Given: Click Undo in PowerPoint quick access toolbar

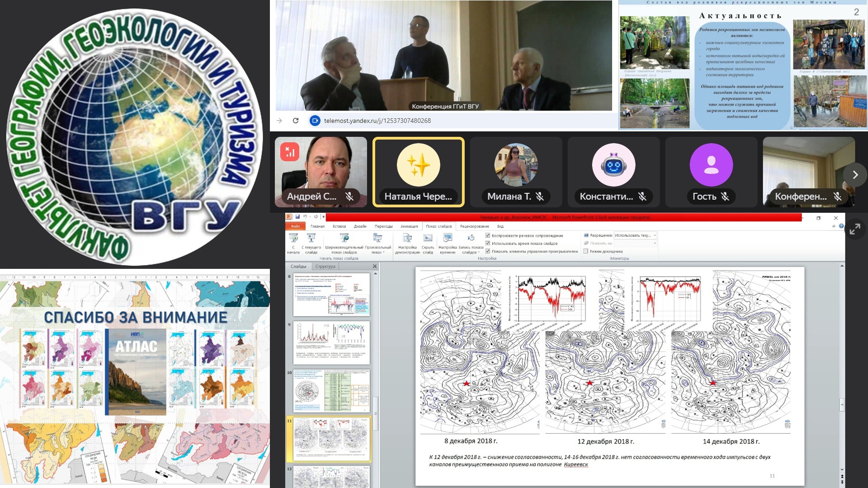Looking at the screenshot, I should 305,217.
